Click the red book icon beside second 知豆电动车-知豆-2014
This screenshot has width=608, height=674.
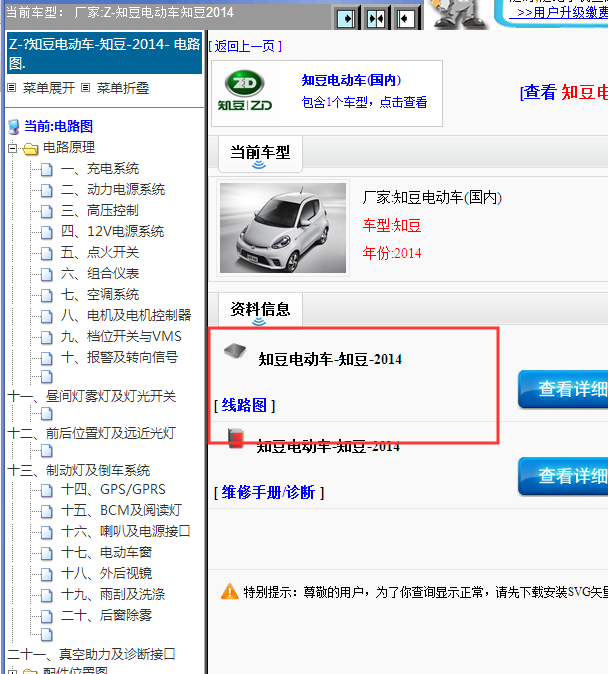[x=236, y=438]
